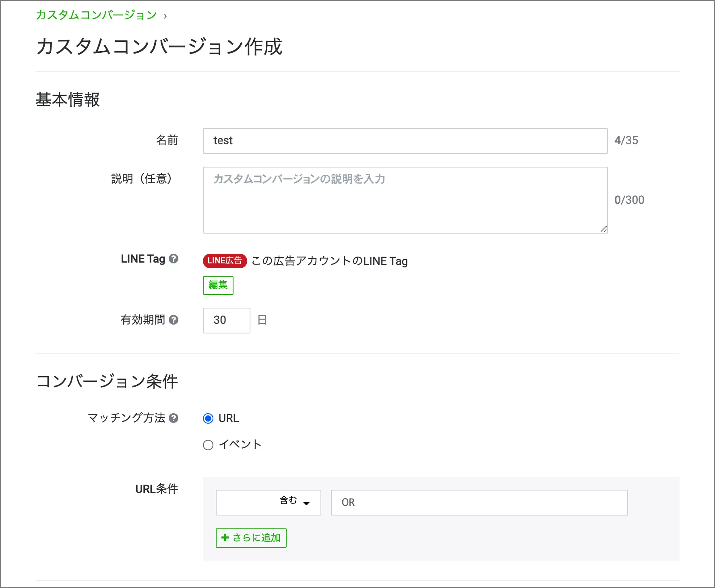Click the help icon beside LINE Tag
The height and width of the screenshot is (588, 715).
click(x=174, y=259)
